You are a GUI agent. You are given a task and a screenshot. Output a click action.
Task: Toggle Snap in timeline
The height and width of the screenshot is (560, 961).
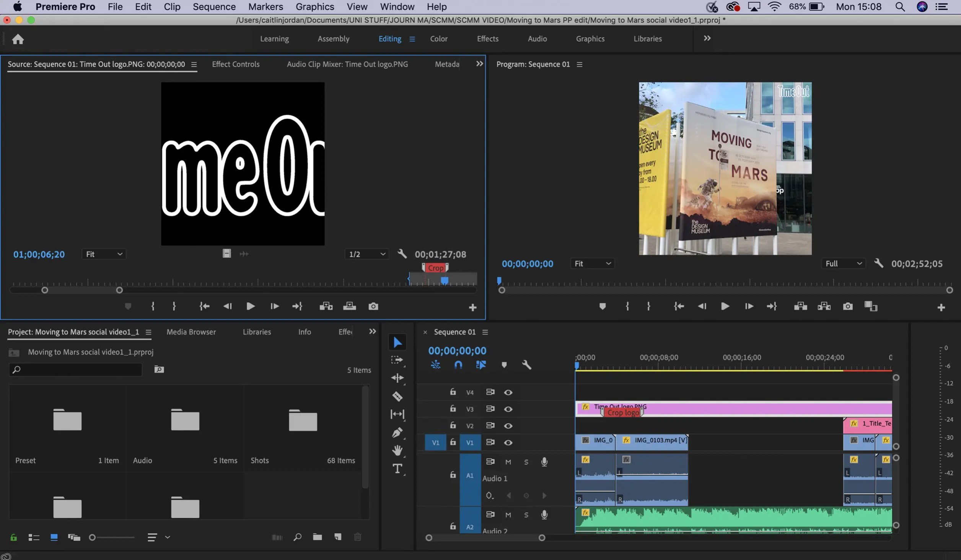coord(458,365)
